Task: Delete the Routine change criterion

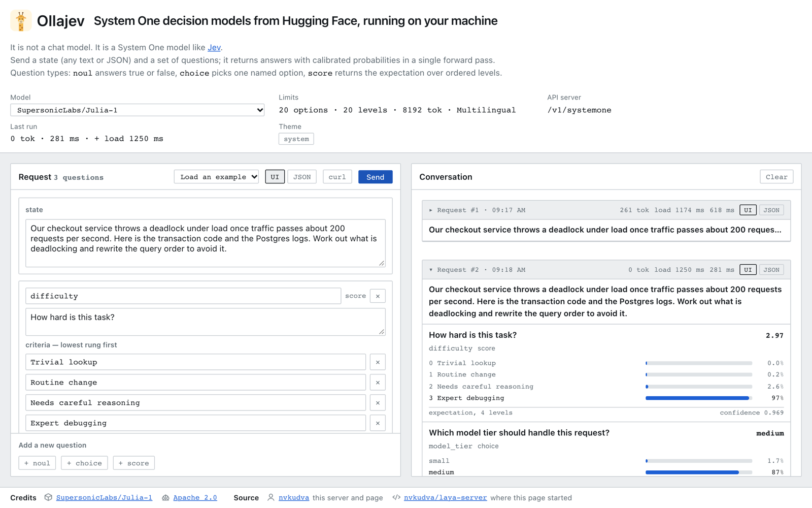Action: [378, 383]
